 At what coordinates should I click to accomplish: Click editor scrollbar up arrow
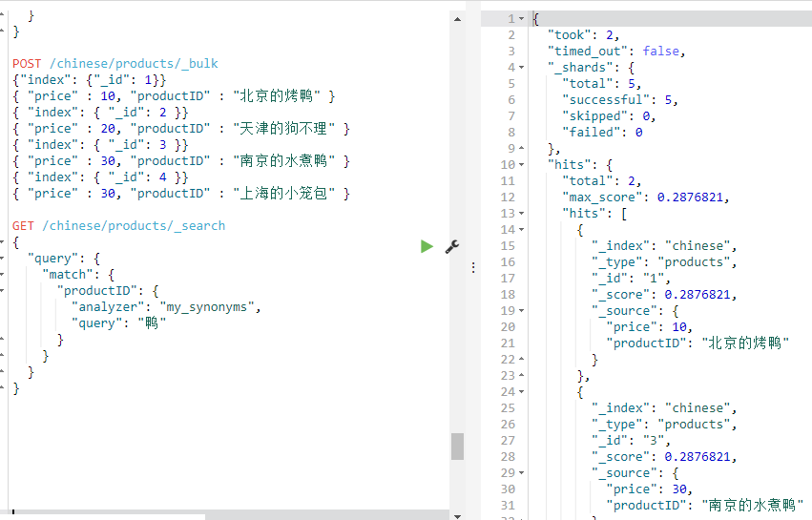(x=457, y=19)
